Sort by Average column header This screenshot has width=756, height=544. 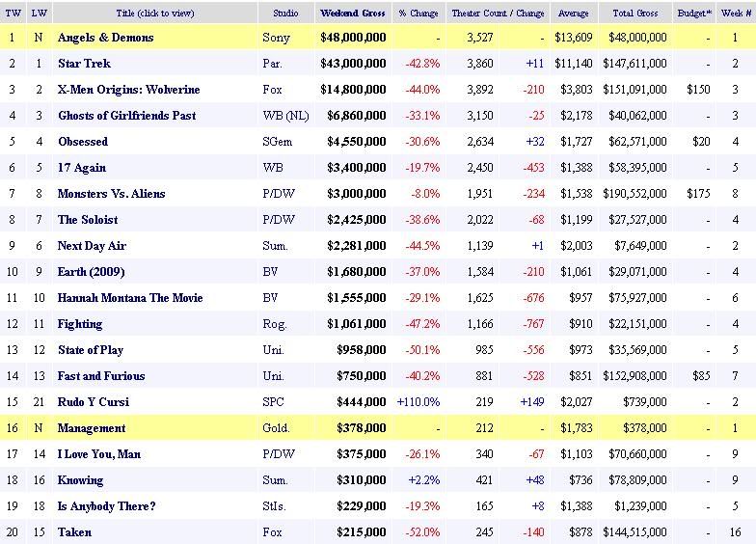tap(572, 14)
